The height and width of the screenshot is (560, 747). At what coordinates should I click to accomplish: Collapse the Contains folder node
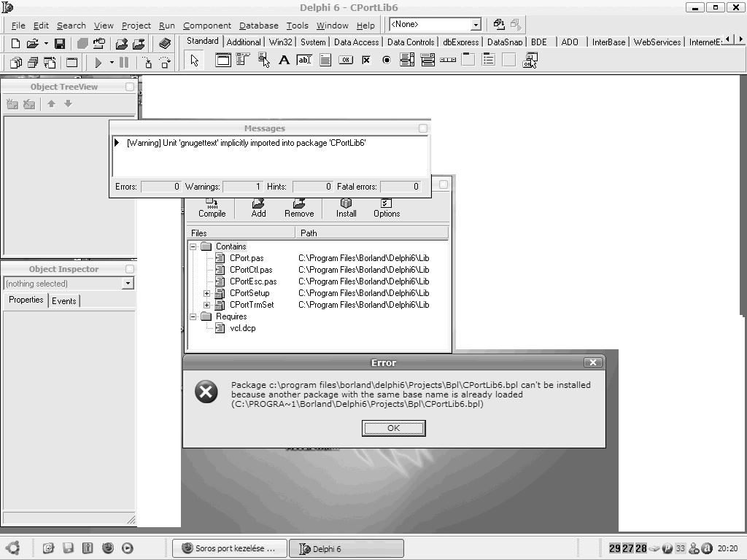pyautogui.click(x=193, y=246)
